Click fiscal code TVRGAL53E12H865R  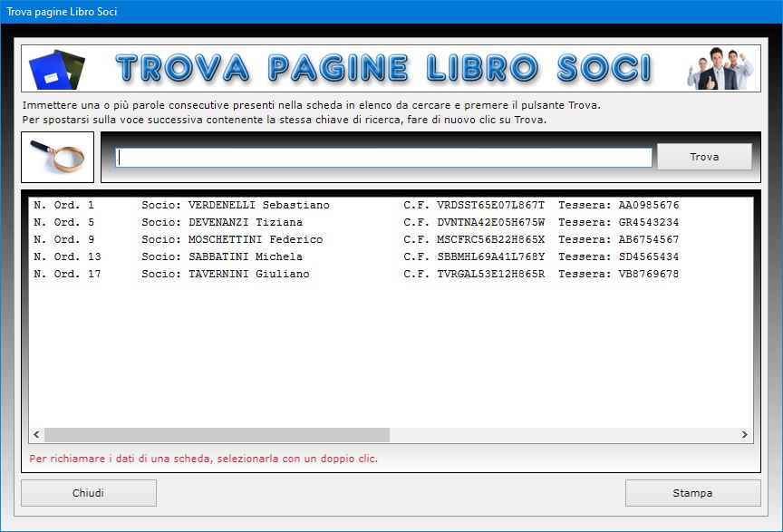[x=491, y=274]
